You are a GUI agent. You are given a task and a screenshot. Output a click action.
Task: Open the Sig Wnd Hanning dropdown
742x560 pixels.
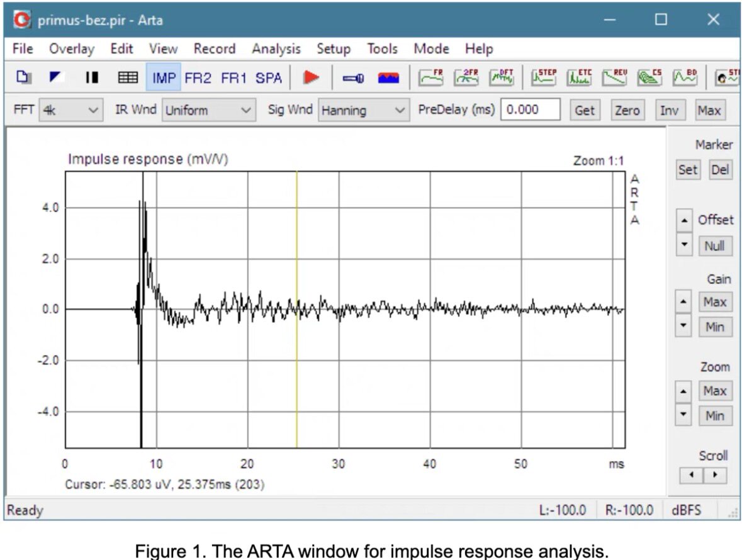363,110
